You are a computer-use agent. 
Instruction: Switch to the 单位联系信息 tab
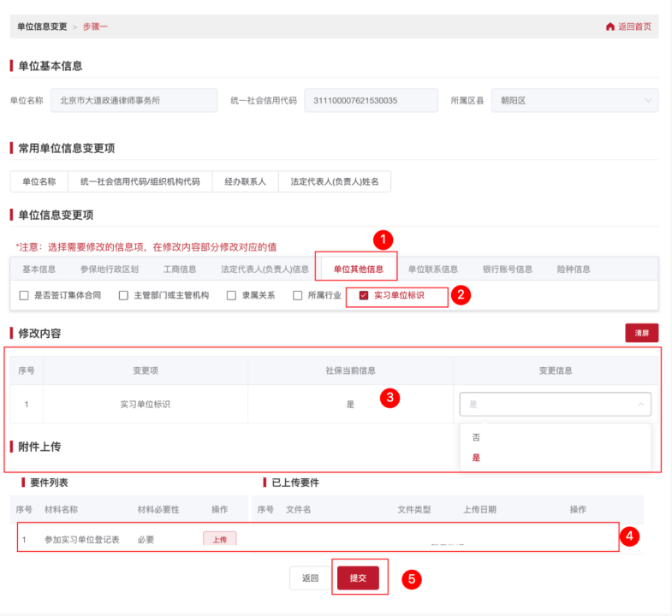[x=432, y=269]
